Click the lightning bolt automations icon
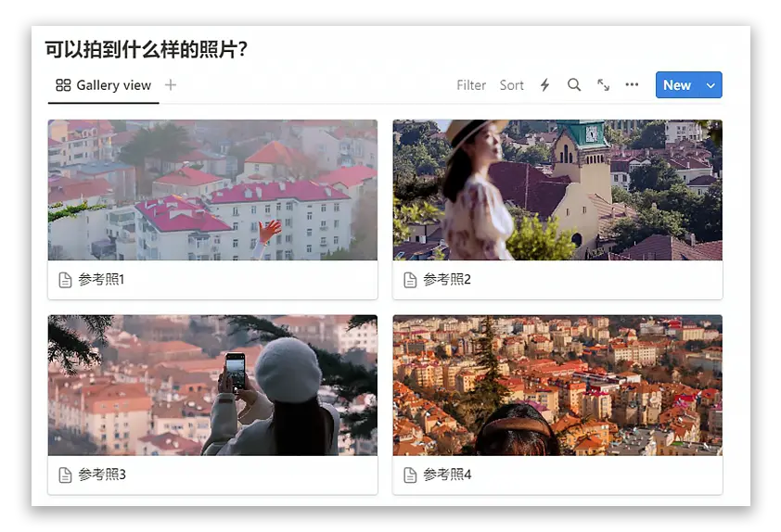The height and width of the screenshot is (532, 781). tap(544, 85)
